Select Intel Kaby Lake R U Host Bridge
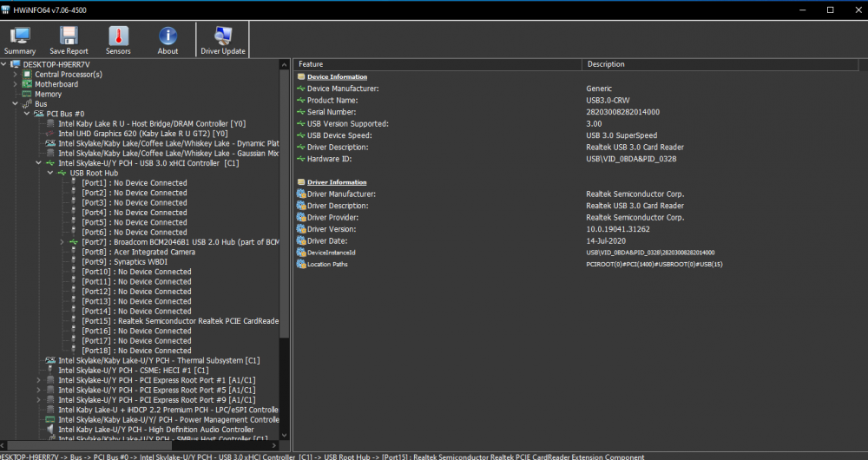This screenshot has width=868, height=460. point(152,123)
